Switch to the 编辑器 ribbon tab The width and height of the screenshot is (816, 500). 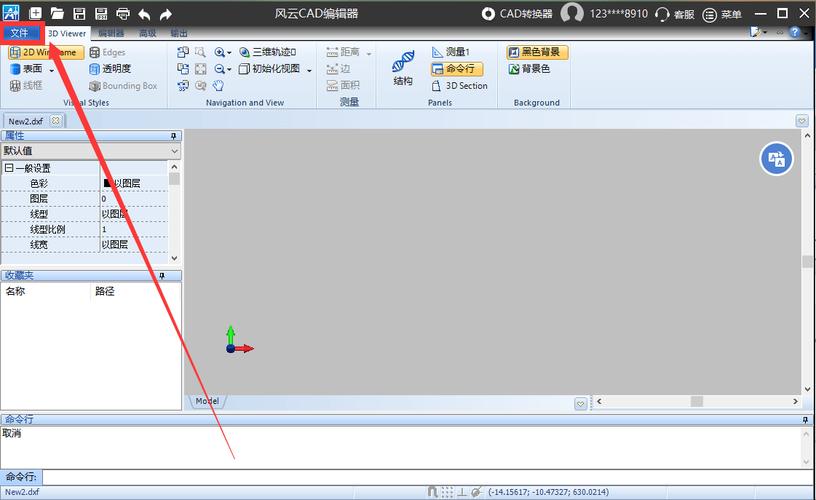111,33
